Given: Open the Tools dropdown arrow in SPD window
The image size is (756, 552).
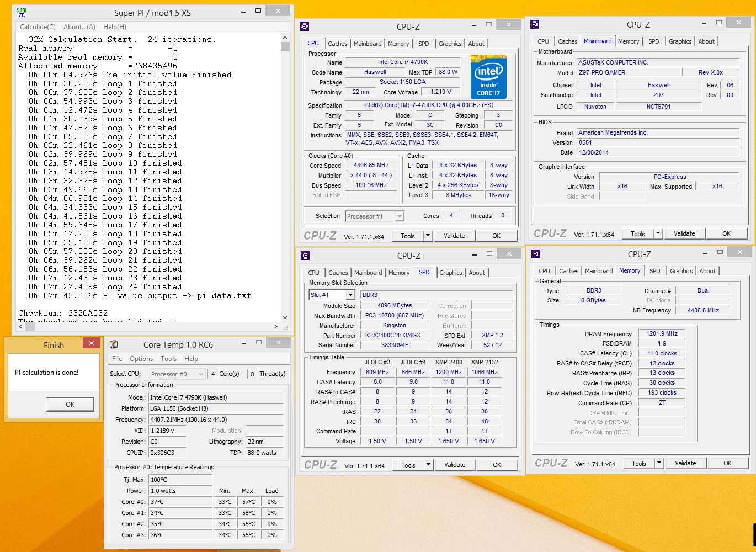Looking at the screenshot, I should [428, 465].
